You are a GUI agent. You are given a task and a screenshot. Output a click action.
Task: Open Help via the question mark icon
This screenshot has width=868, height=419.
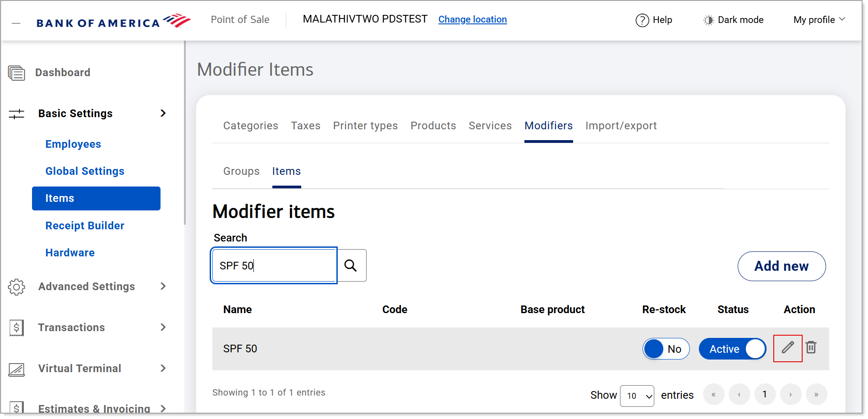pos(642,20)
